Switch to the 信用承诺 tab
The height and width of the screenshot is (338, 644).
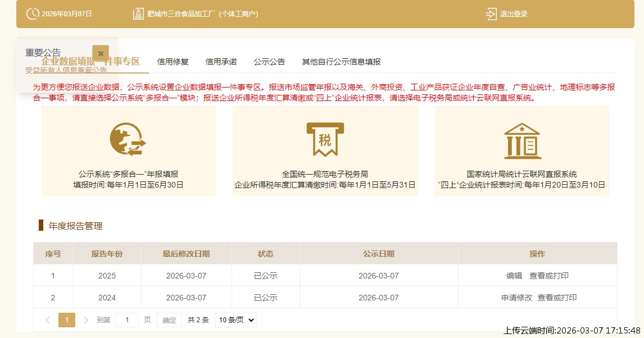tap(221, 62)
